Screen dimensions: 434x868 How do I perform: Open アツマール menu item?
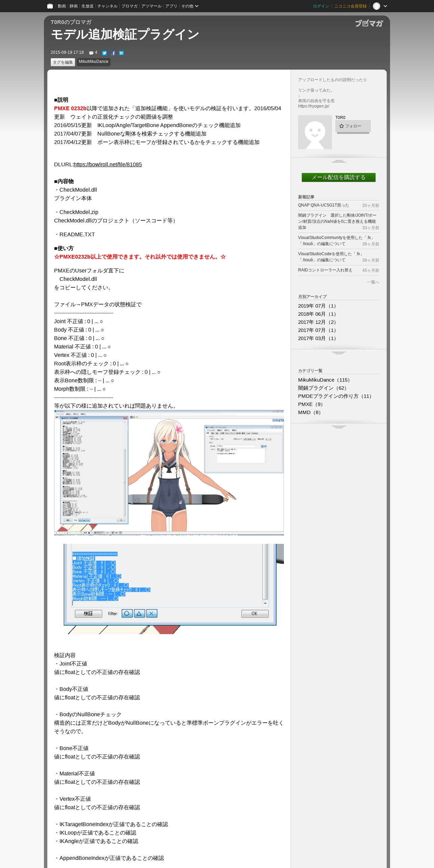(x=151, y=6)
